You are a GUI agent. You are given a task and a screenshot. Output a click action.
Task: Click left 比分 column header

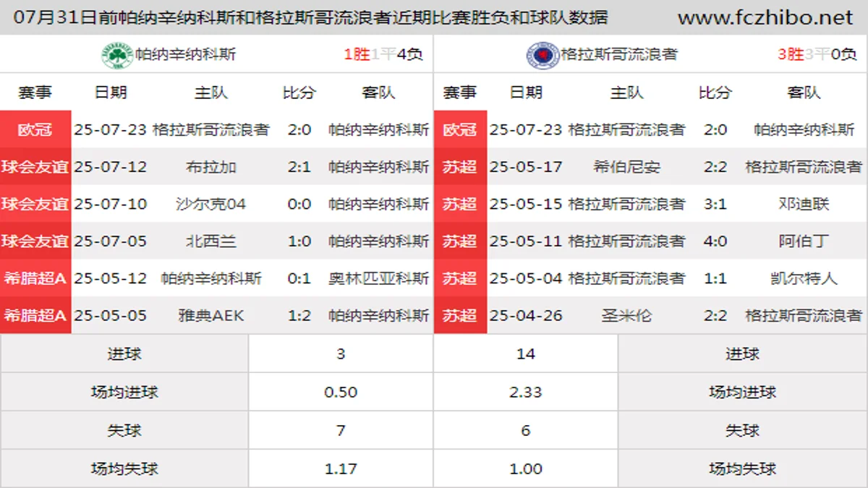pyautogui.click(x=299, y=92)
